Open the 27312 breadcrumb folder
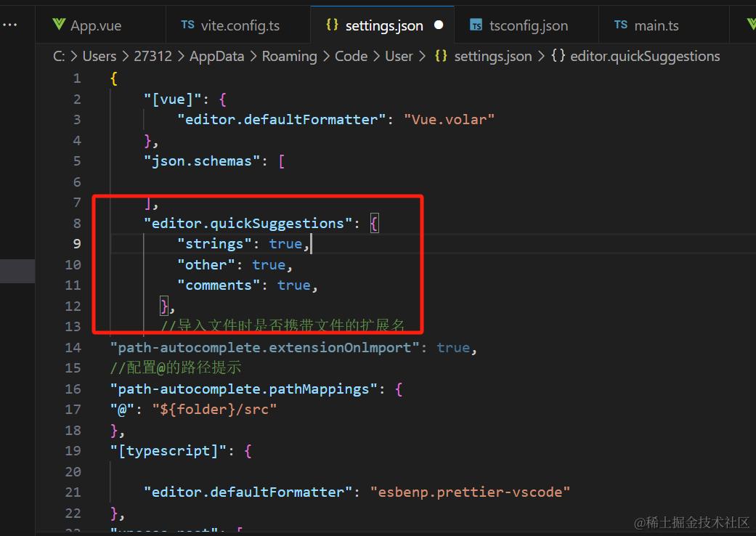 pos(153,57)
